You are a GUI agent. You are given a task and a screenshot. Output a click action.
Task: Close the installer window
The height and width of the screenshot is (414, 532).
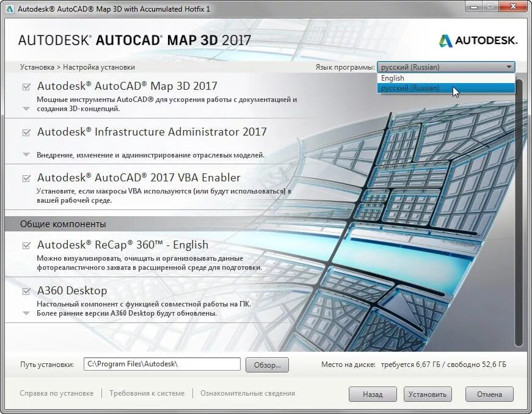point(513,7)
